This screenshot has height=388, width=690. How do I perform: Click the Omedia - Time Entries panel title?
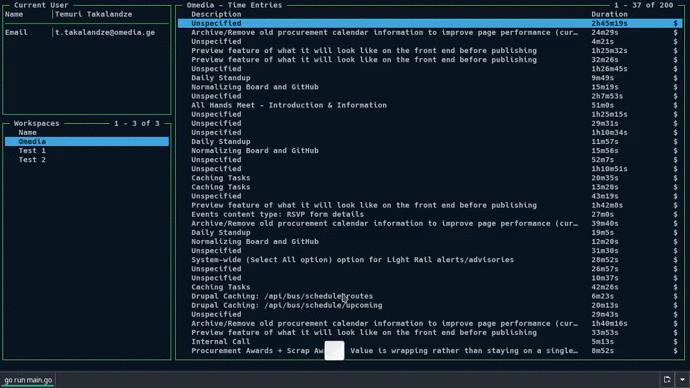(x=234, y=5)
